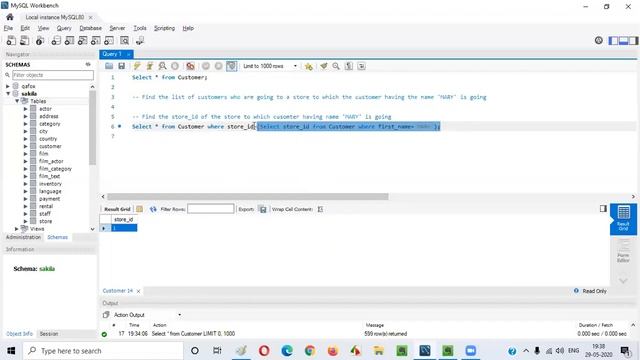Create a new view icon
640x360 pixels.
point(82,41)
